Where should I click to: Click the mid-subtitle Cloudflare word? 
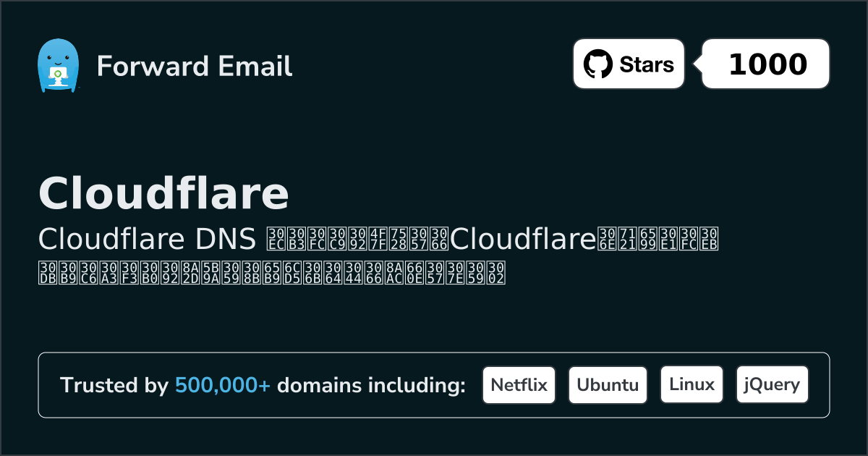click(522, 238)
